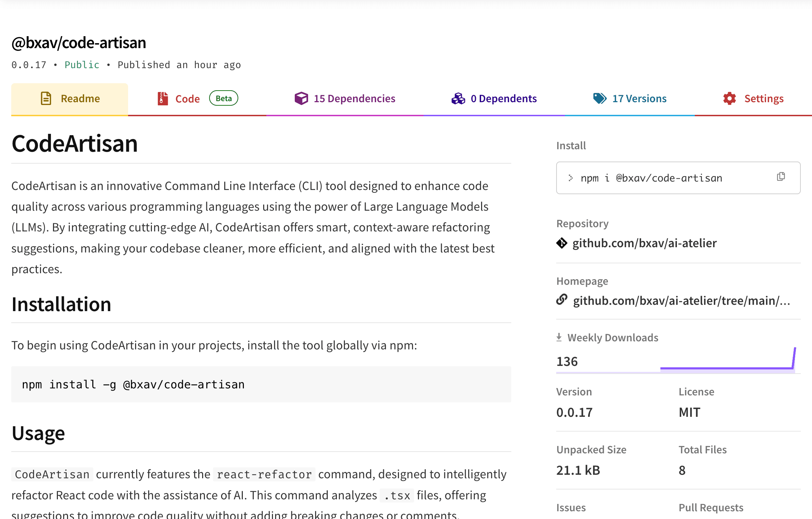The image size is (812, 519).
Task: Click the copy install command icon
Action: click(x=780, y=177)
